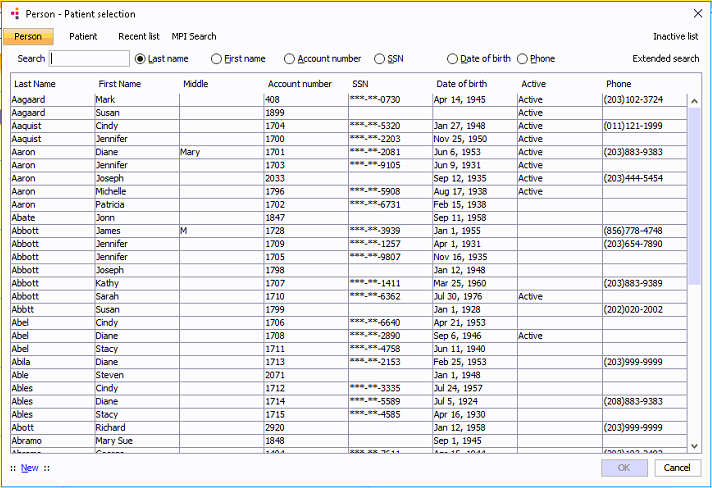Screen dimensions: 712x488
Task: Select last name Abila
Action: point(21,362)
